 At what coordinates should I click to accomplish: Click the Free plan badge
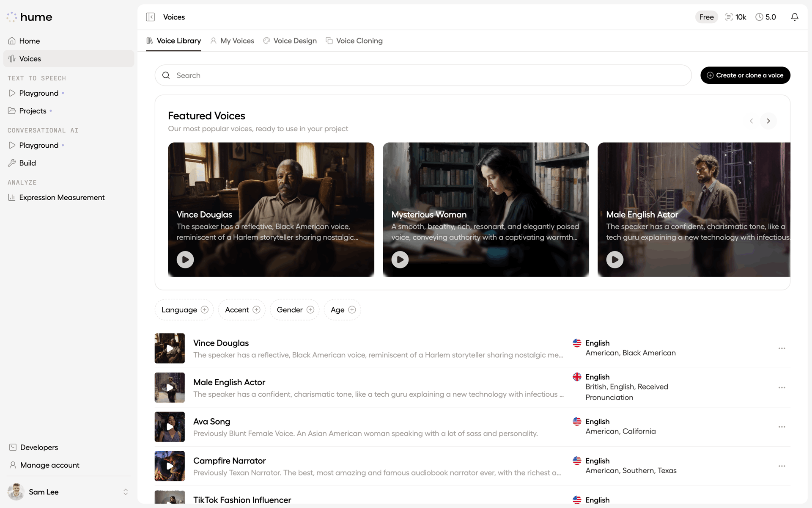[706, 17]
